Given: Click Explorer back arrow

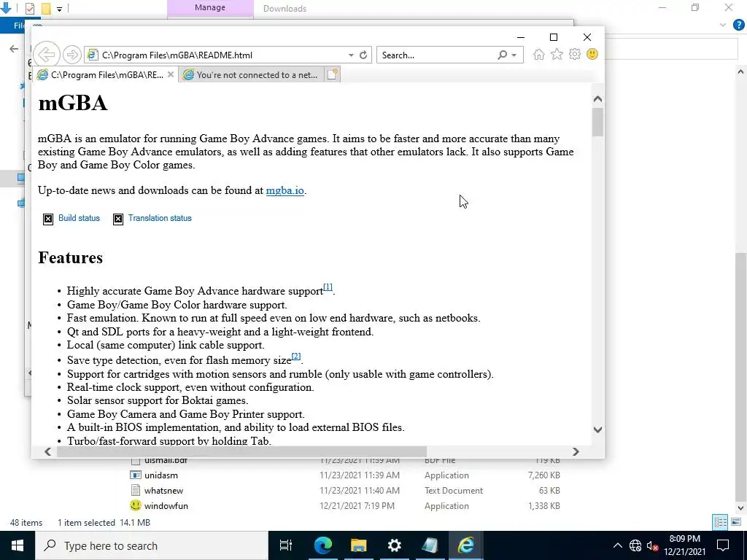Looking at the screenshot, I should click(x=14, y=49).
